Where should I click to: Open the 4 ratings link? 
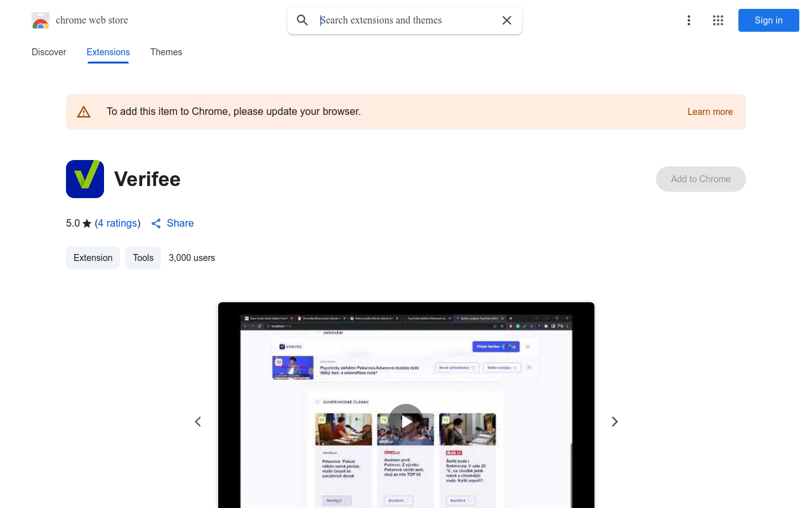click(117, 223)
